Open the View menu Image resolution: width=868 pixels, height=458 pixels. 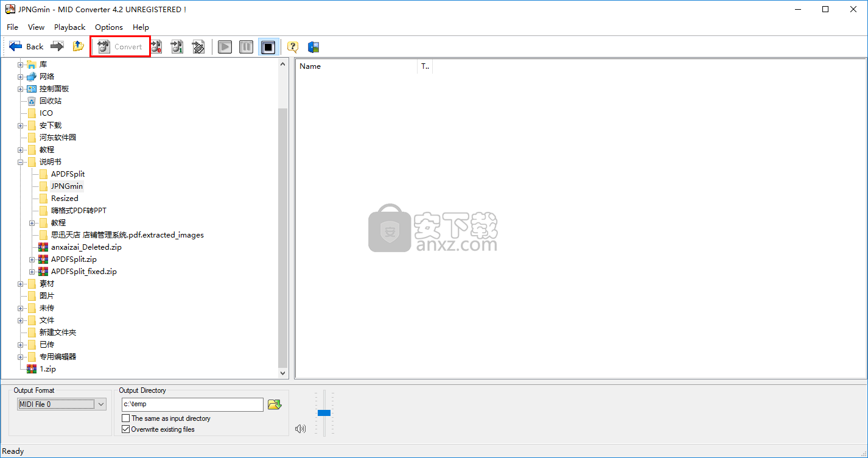[x=37, y=27]
